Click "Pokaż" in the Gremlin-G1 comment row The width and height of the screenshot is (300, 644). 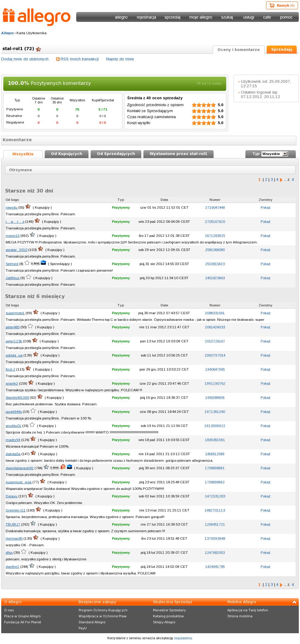pos(265,510)
